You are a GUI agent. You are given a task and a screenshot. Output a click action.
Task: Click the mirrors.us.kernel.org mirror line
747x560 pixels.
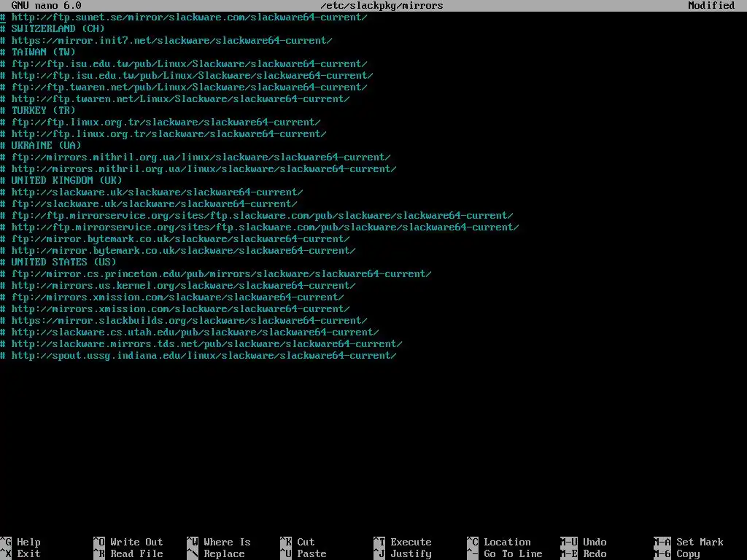click(178, 285)
